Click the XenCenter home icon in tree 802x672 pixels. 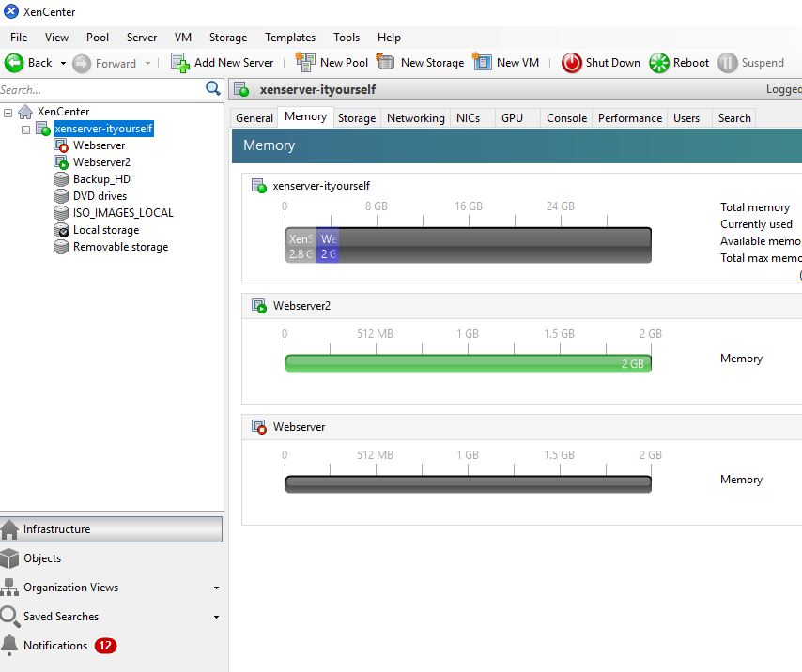tap(25, 112)
